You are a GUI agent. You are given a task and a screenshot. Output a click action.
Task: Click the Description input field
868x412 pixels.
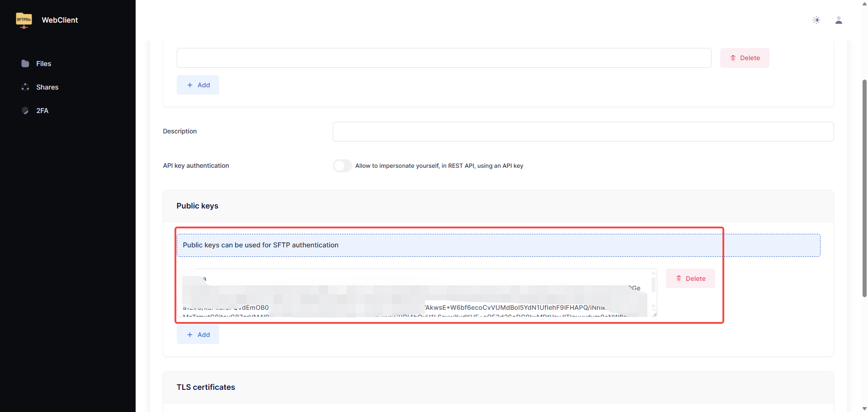583,132
